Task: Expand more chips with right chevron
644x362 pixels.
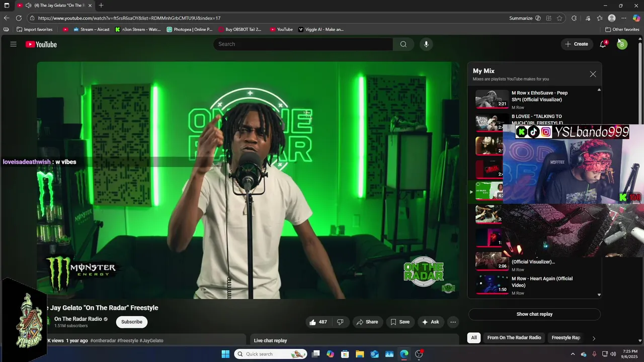Action: [594, 338]
